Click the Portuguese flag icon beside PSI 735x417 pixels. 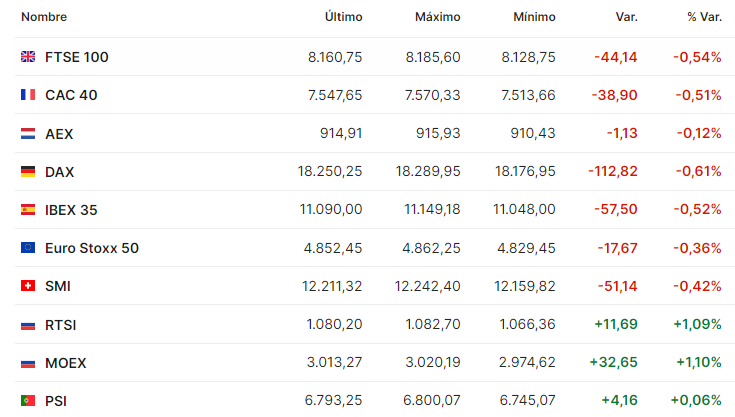(28, 401)
